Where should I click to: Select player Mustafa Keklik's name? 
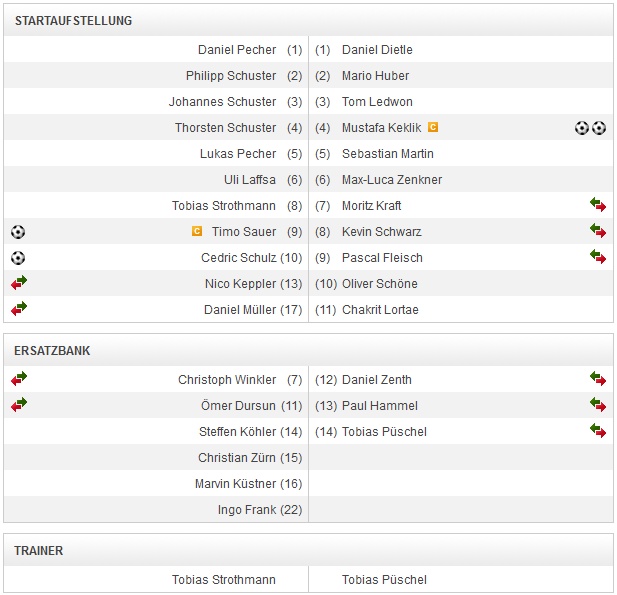click(381, 128)
